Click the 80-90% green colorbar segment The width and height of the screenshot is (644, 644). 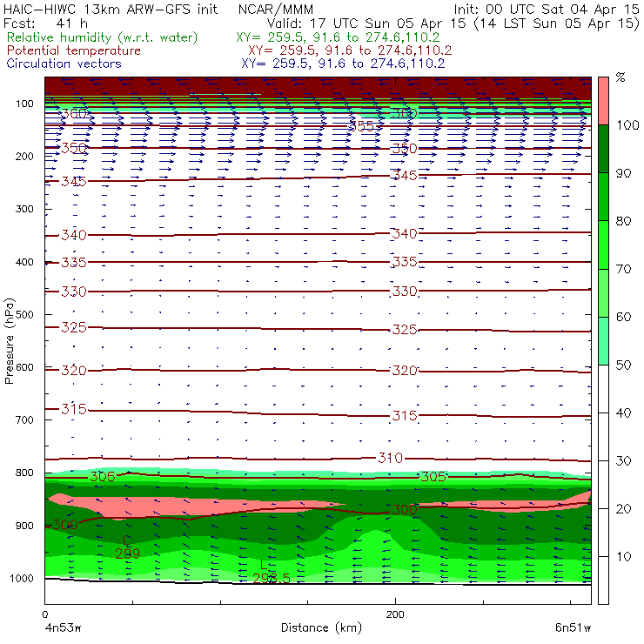point(603,197)
